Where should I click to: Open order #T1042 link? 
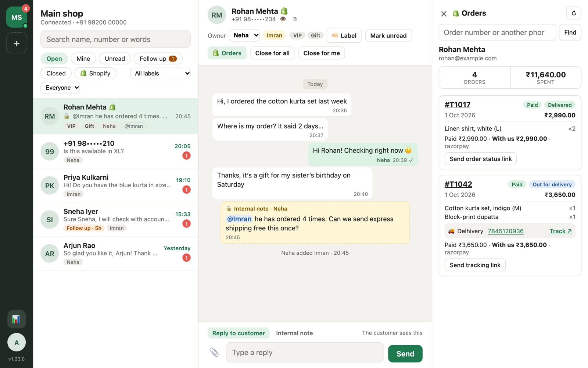[x=458, y=184]
